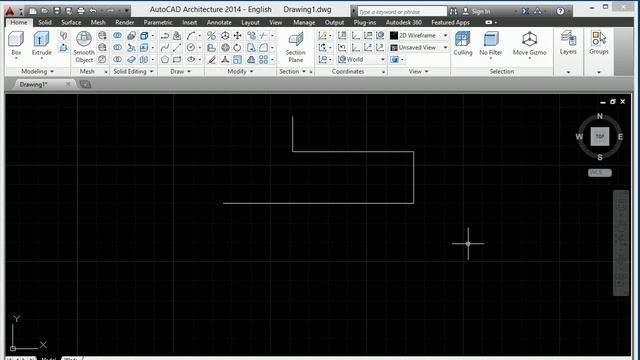Choose the Polygon draw tool
The width and height of the screenshot is (640, 360).
[165, 60]
